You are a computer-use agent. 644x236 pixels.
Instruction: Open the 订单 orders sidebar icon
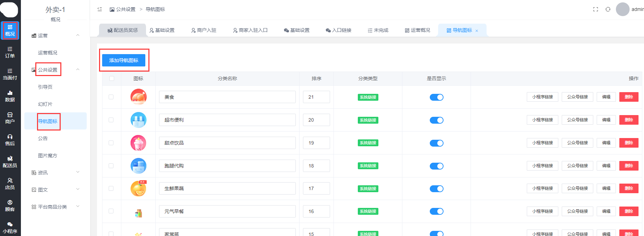click(x=10, y=52)
